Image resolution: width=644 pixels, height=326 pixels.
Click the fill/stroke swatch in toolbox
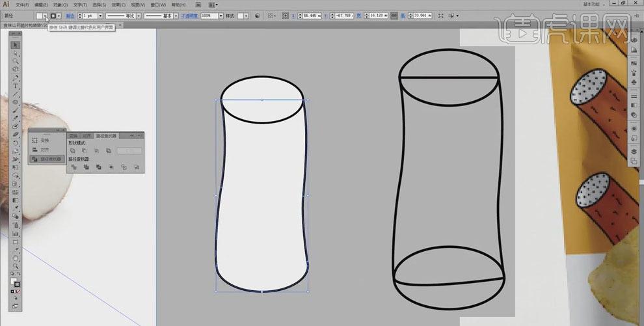(x=15, y=282)
